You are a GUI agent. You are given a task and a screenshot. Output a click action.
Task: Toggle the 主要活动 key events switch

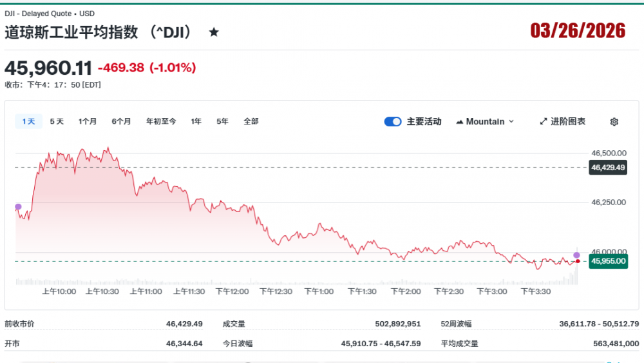click(x=393, y=121)
